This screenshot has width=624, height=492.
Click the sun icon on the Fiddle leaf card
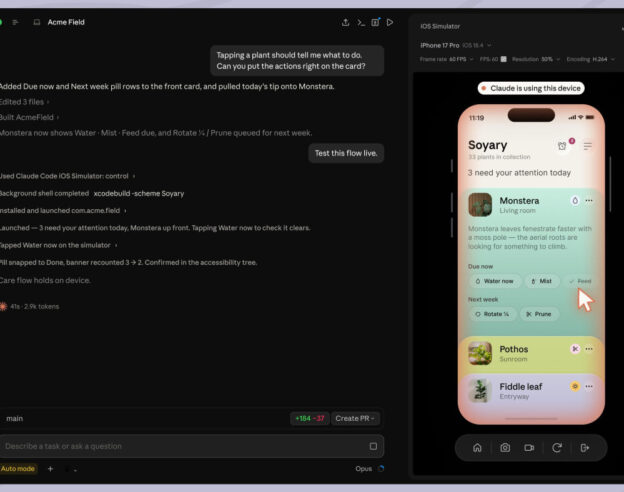(575, 386)
